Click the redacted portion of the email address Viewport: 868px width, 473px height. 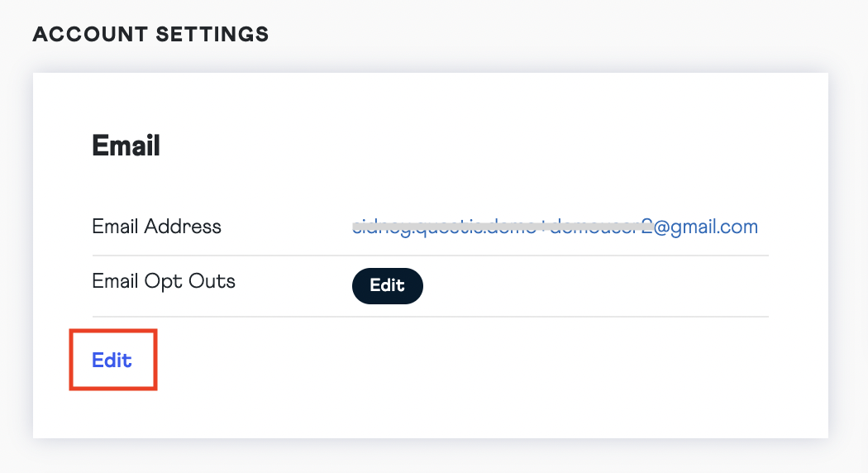[496, 225]
